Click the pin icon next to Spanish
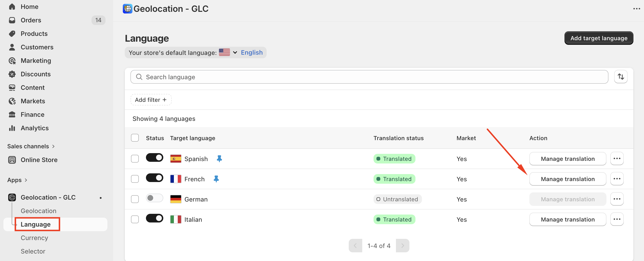The height and width of the screenshot is (261, 644). pyautogui.click(x=219, y=158)
